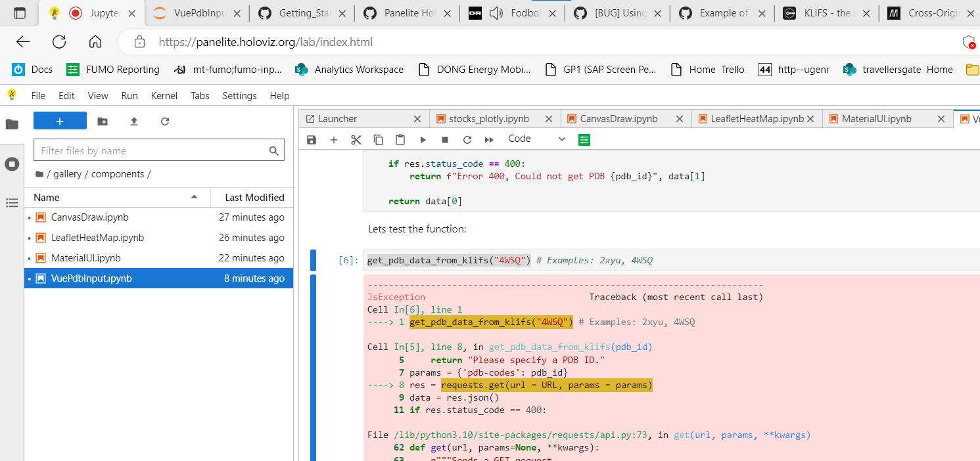
Task: Select CanvasDraw.ipynb in file list
Action: tap(158, 217)
